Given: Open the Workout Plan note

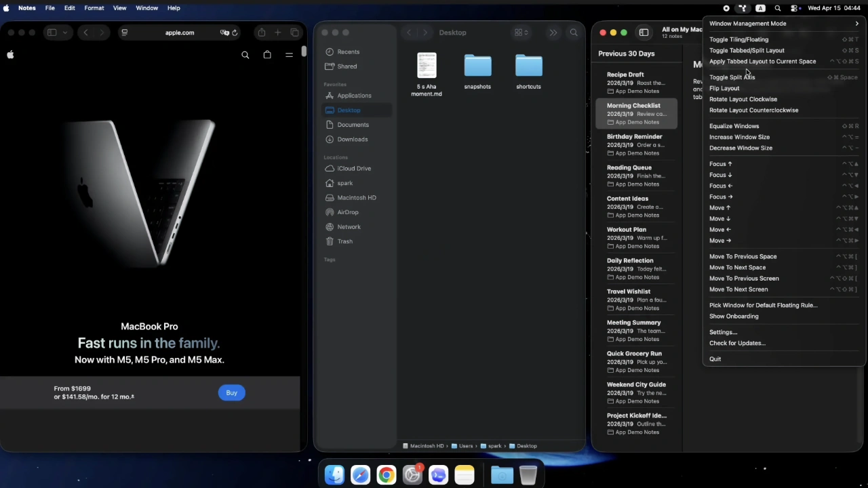Looking at the screenshot, I should tap(637, 237).
